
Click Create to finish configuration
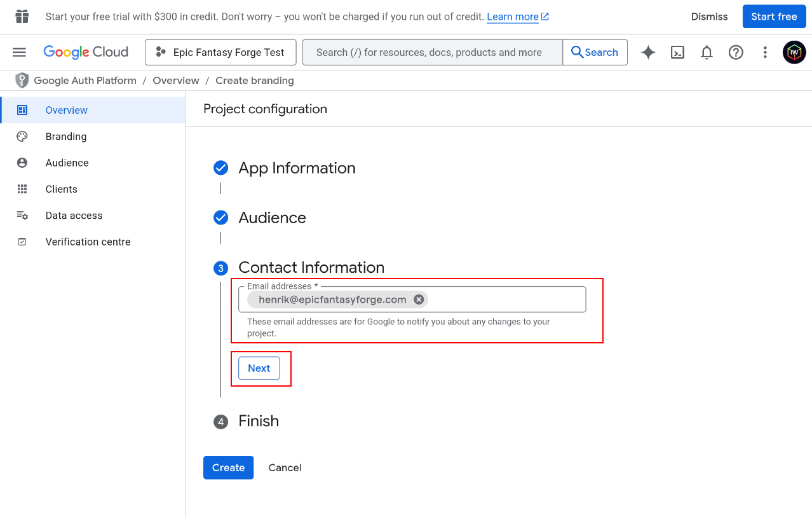point(228,467)
